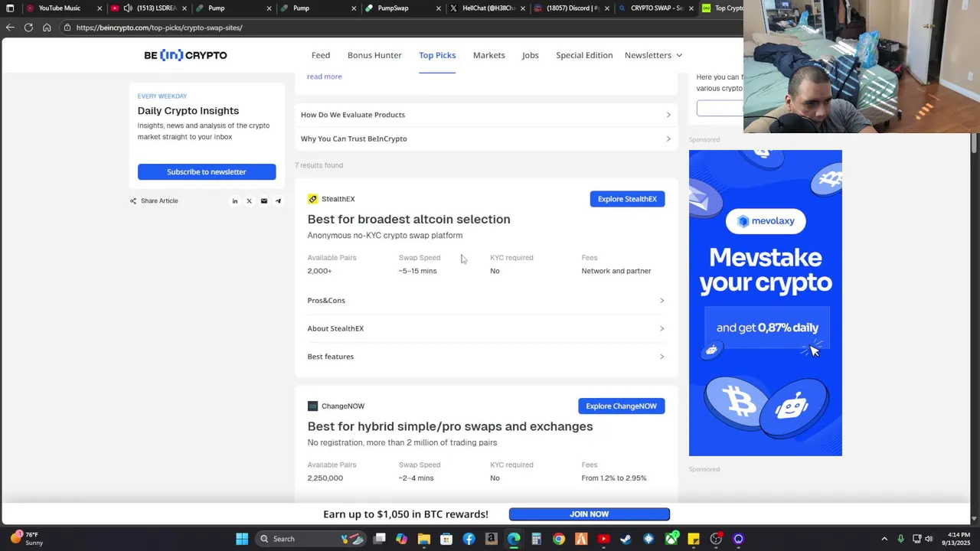Image resolution: width=980 pixels, height=551 pixels.
Task: Open weather widget showing 76°F Sunny
Action: [x=25, y=539]
